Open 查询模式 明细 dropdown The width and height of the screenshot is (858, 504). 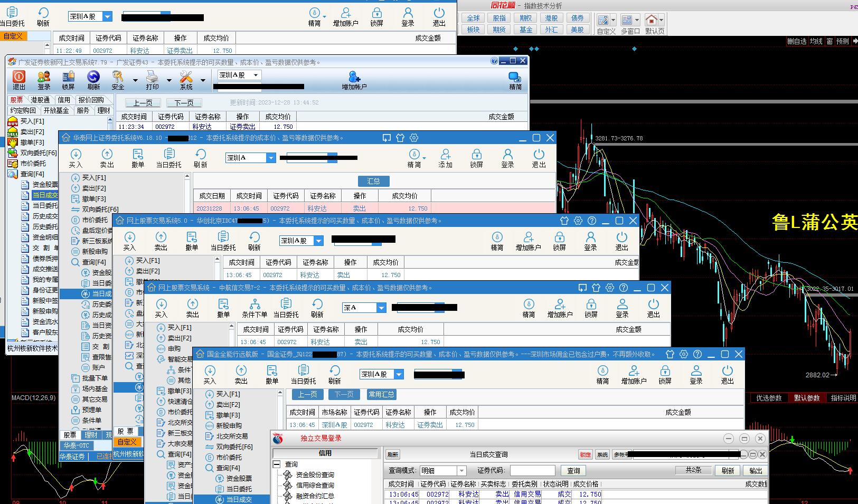pyautogui.click(x=461, y=470)
